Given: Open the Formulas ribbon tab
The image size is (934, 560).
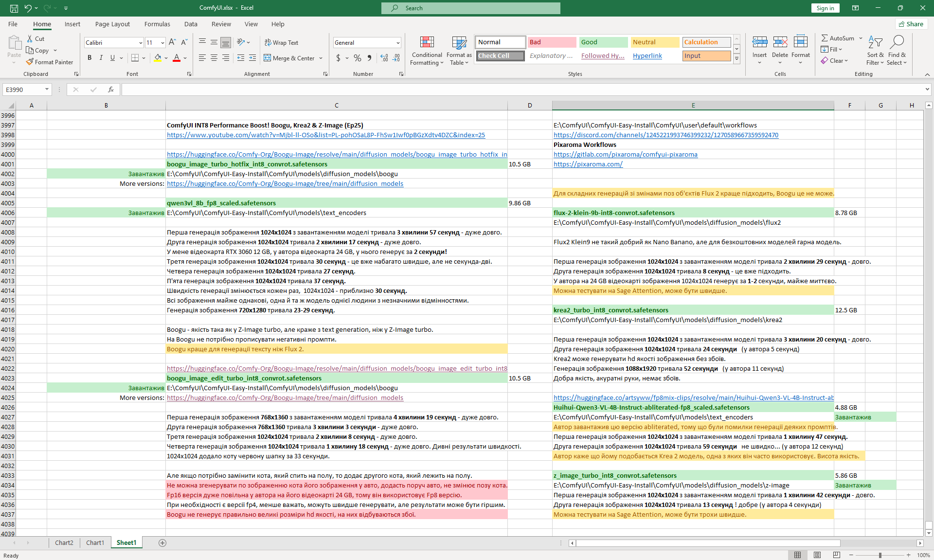Looking at the screenshot, I should [x=157, y=24].
